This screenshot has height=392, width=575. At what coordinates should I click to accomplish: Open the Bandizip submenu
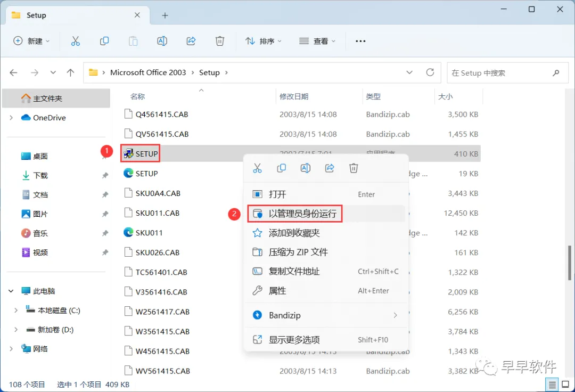click(x=326, y=315)
